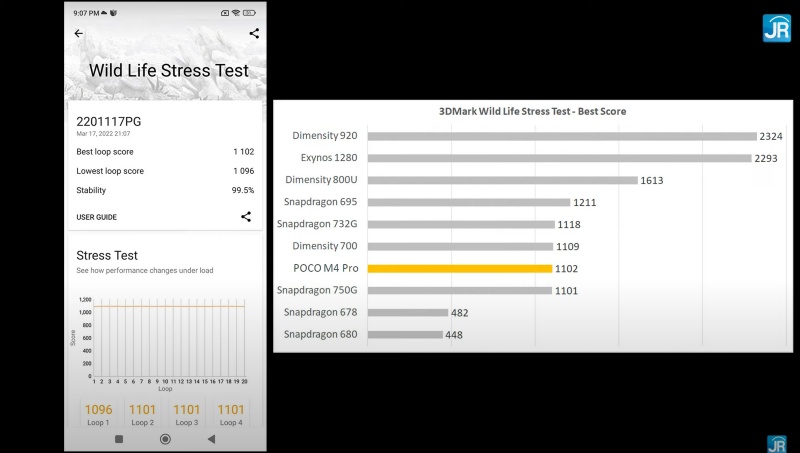Tap the device name 2201117PG
This screenshot has height=453, width=800.
pyautogui.click(x=109, y=121)
